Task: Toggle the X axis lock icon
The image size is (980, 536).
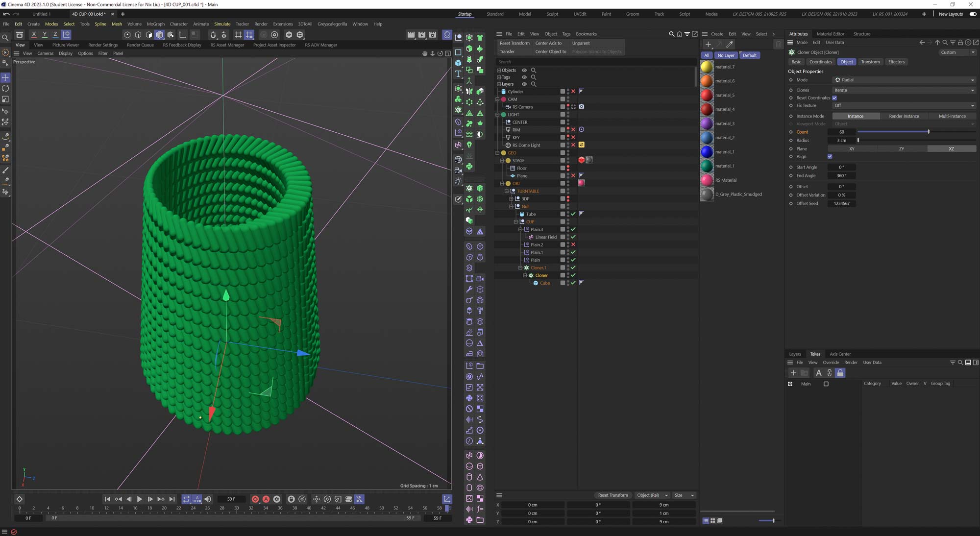Action: point(34,34)
